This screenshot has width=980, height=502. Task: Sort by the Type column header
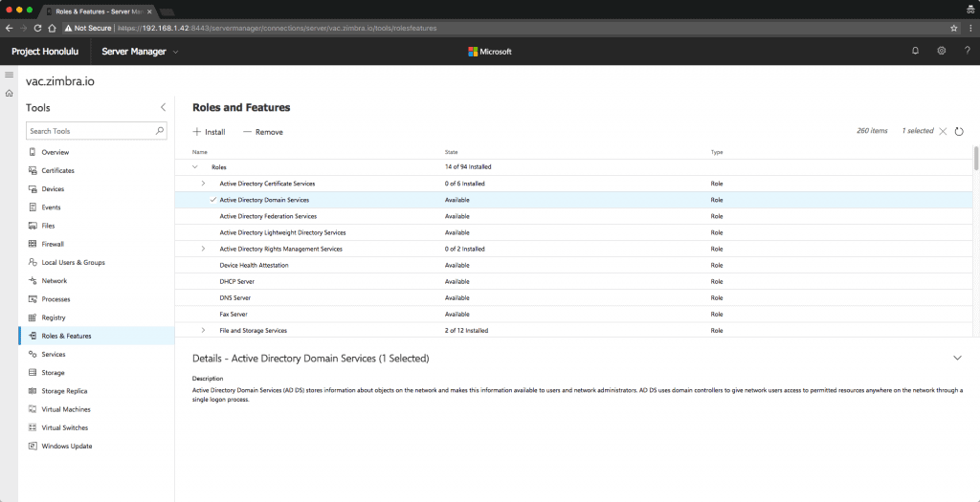pyautogui.click(x=717, y=152)
